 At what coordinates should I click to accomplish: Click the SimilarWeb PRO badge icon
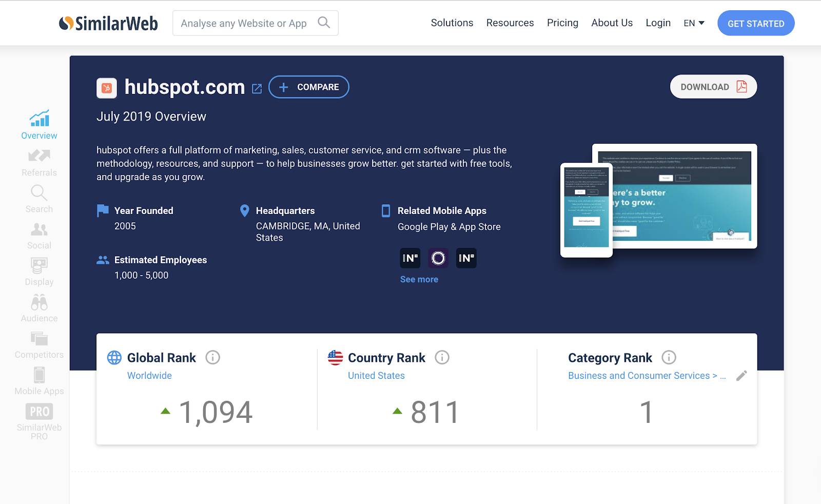point(39,412)
